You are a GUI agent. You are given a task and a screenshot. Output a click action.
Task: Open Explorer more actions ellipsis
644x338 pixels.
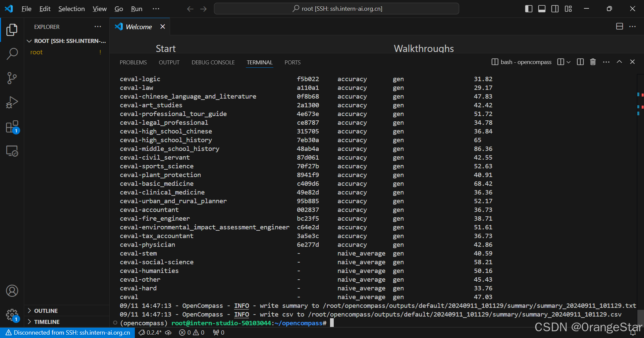coord(98,26)
